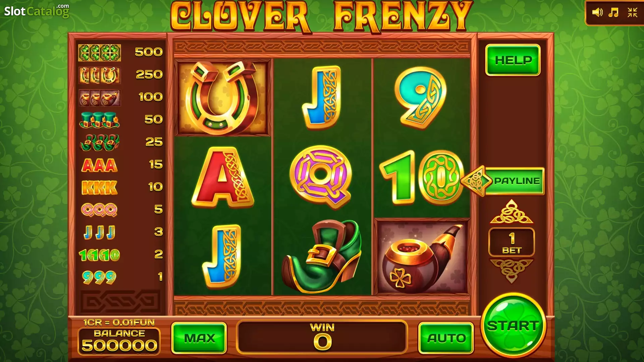Exit fullscreen using the collapse arrows icon
Screen dimensions: 644x362
click(632, 13)
